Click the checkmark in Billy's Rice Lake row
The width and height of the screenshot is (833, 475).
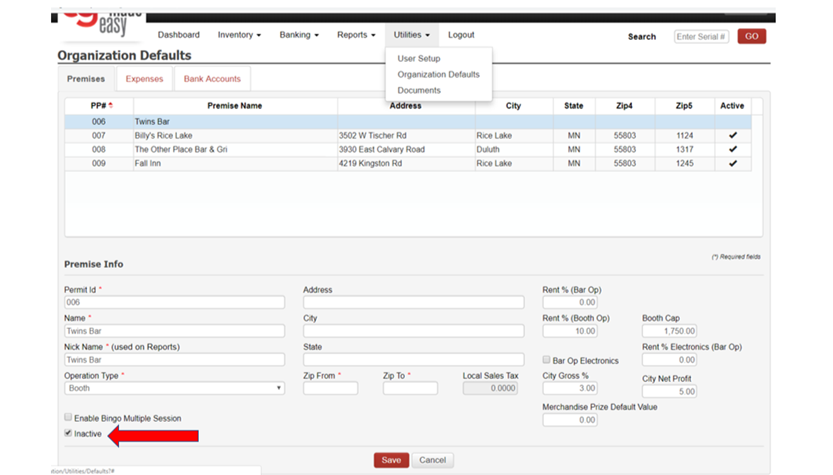(733, 135)
